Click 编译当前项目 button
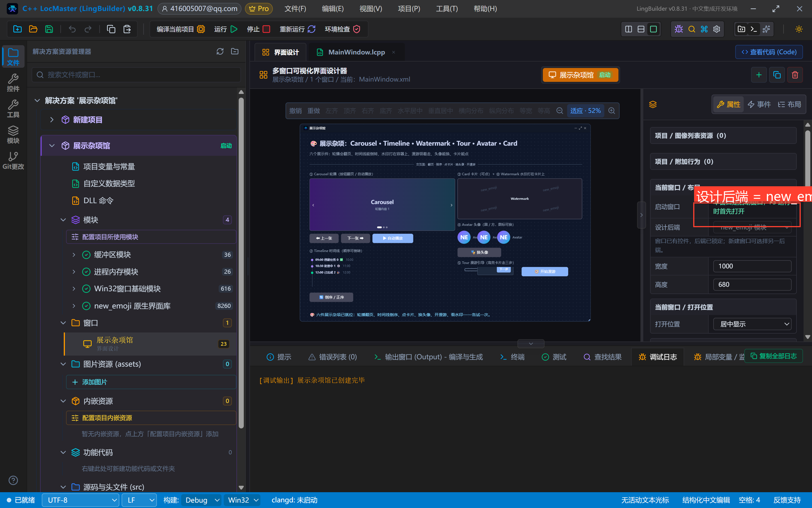This screenshot has height=508, width=812. [181, 29]
